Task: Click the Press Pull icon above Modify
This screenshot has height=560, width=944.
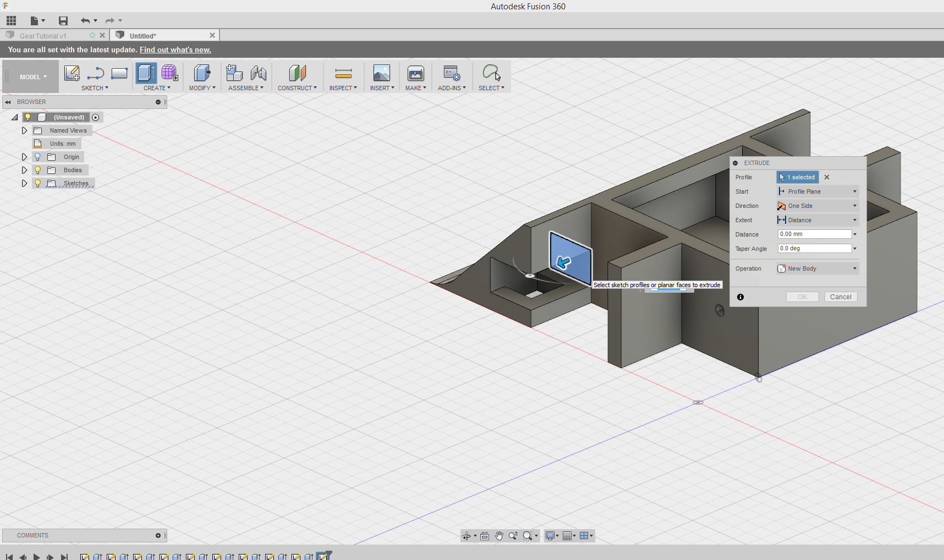Action: [x=202, y=73]
